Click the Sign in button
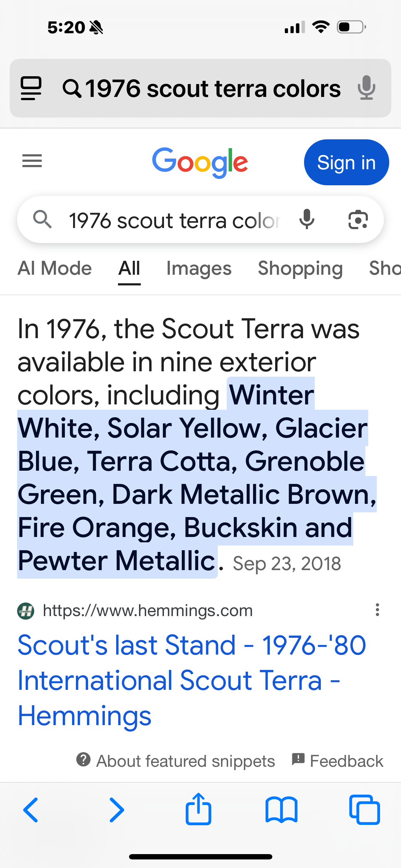Screen dimensions: 401x868 pos(346,162)
